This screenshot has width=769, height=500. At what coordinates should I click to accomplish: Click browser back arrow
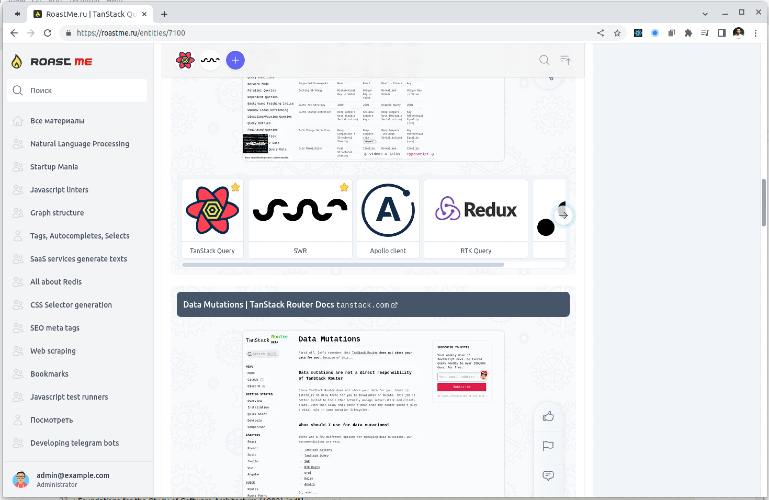pos(14,33)
